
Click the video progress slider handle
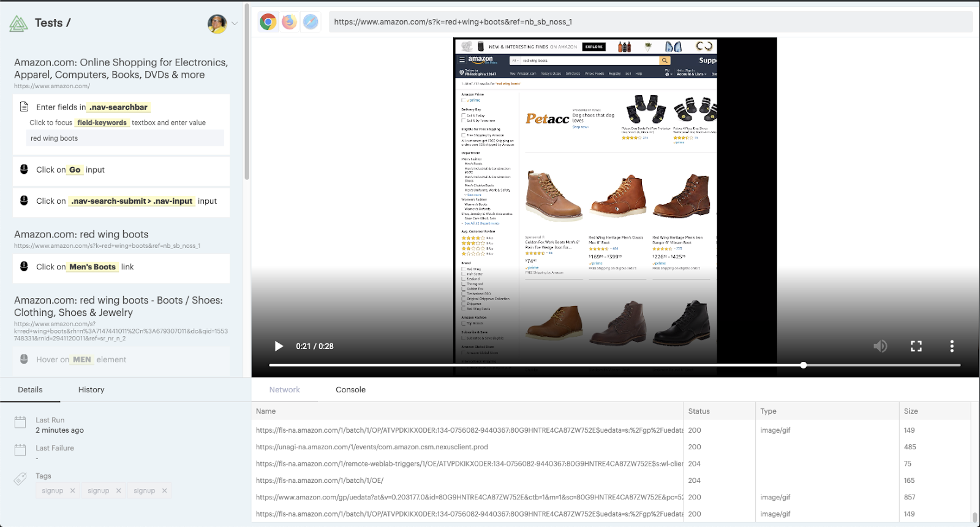coord(803,365)
